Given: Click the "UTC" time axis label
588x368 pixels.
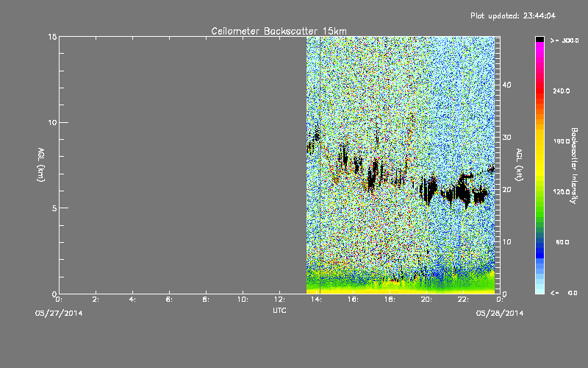Looking at the screenshot, I should coord(279,310).
